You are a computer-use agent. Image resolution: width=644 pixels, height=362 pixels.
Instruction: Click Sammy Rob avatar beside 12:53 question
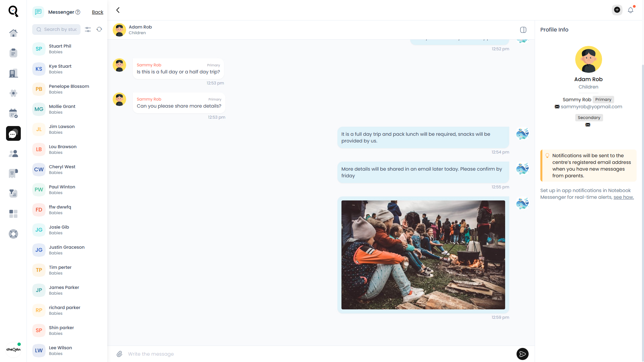[x=119, y=65]
